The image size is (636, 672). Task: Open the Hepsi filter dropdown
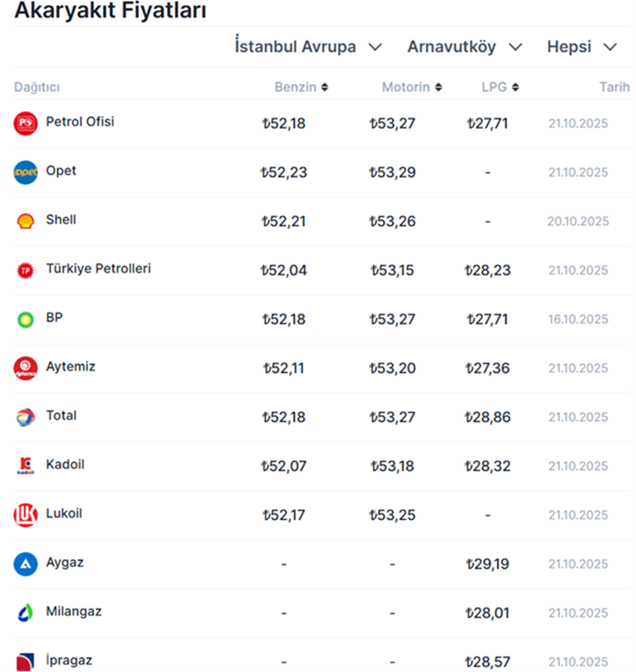coord(581,47)
